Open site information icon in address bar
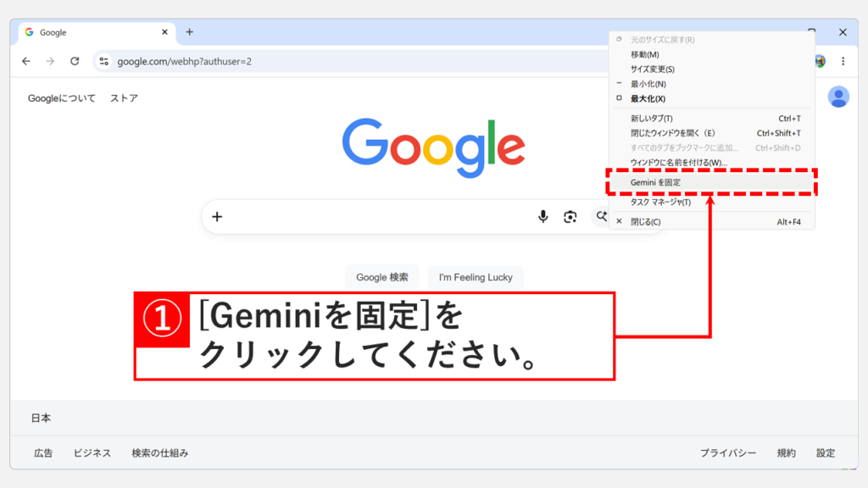This screenshot has height=488, width=868. pyautogui.click(x=103, y=61)
